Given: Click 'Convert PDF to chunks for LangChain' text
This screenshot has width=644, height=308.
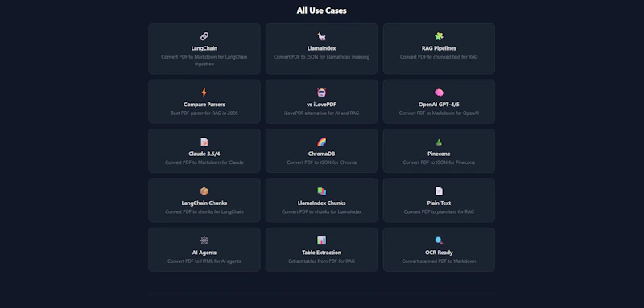Looking at the screenshot, I should (x=204, y=212).
